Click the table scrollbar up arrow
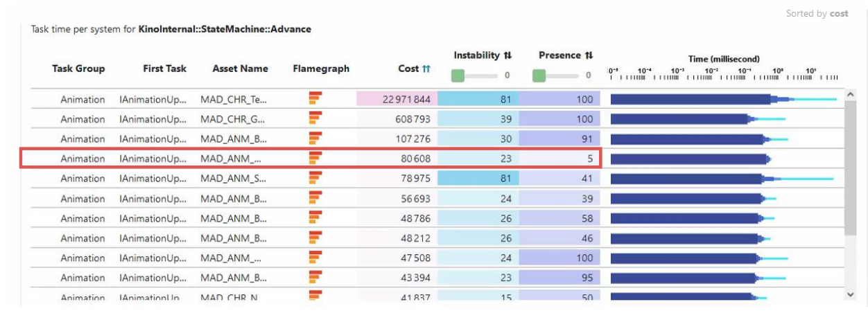The image size is (868, 313). pos(851,93)
